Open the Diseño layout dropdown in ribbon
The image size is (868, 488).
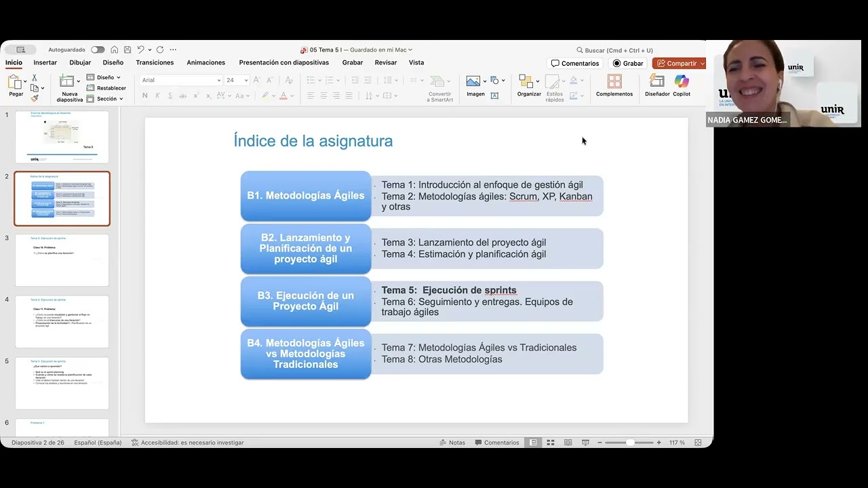[104, 77]
